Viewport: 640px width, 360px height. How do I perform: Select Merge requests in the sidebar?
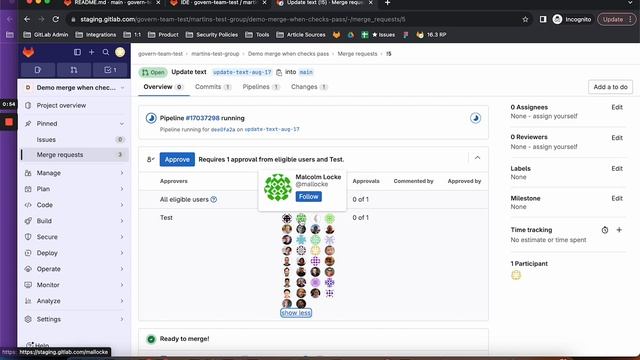tap(74, 155)
